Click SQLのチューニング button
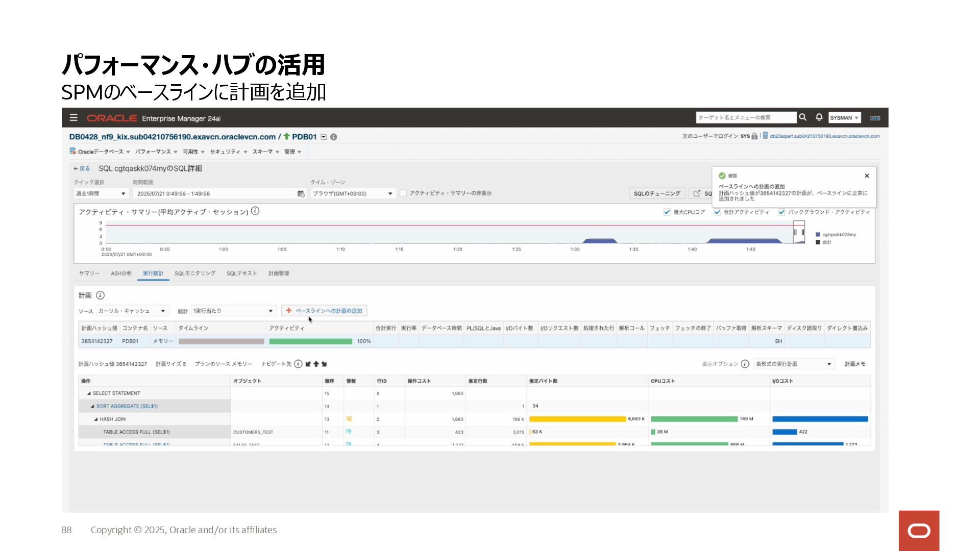980x551 pixels. pyautogui.click(x=657, y=193)
